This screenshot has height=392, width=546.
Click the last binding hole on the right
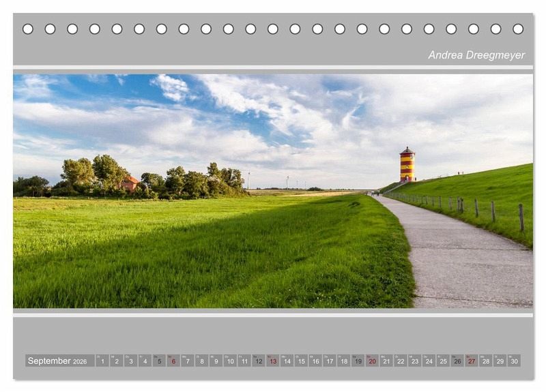click(x=518, y=29)
